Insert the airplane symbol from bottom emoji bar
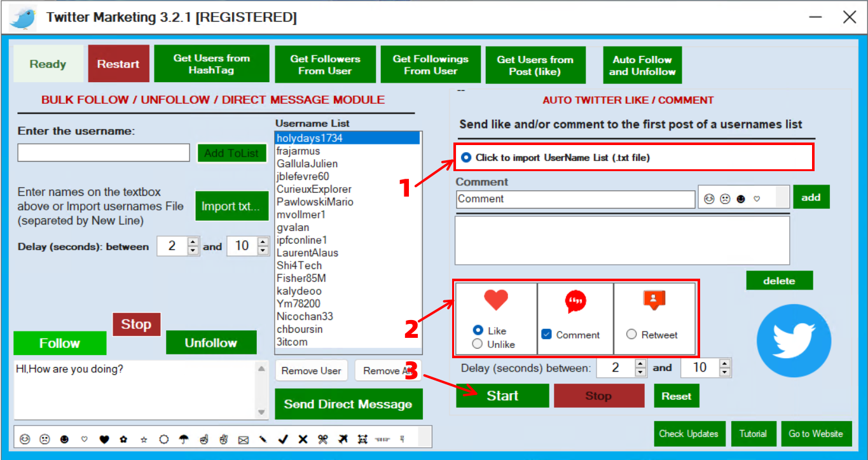Screen dimensions: 868x460 click(343, 439)
